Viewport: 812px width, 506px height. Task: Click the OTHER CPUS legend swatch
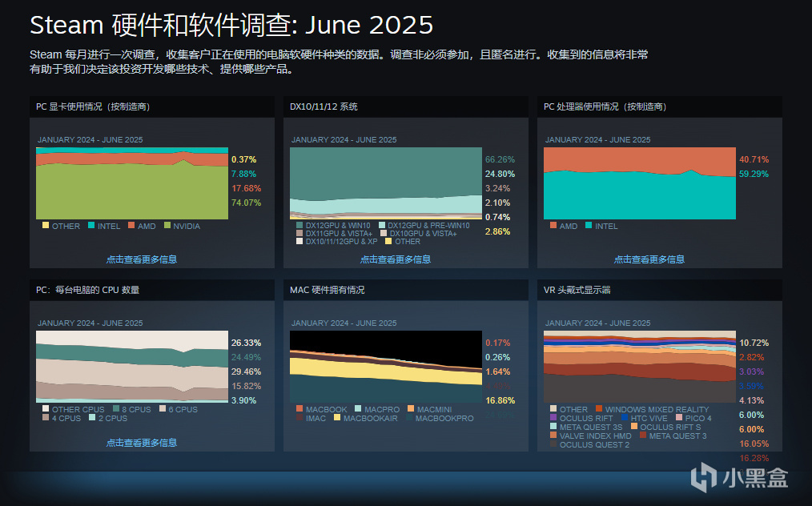click(x=46, y=408)
